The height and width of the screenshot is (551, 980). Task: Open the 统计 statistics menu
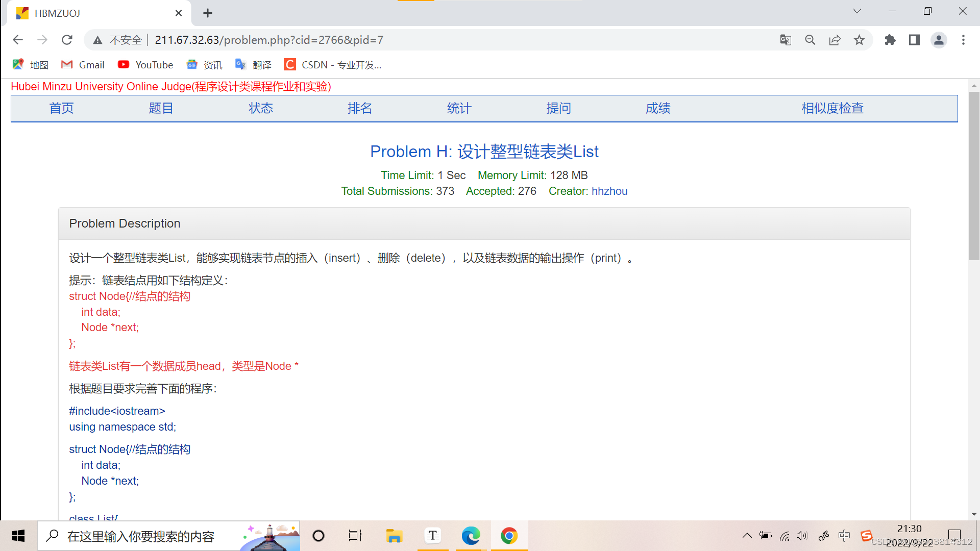tap(459, 108)
